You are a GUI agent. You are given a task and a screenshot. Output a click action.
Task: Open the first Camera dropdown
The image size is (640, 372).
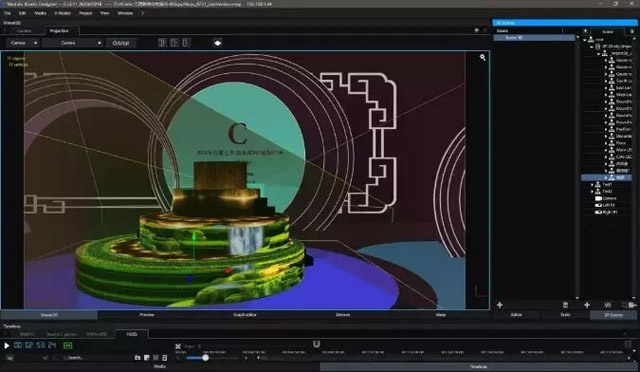(x=23, y=43)
